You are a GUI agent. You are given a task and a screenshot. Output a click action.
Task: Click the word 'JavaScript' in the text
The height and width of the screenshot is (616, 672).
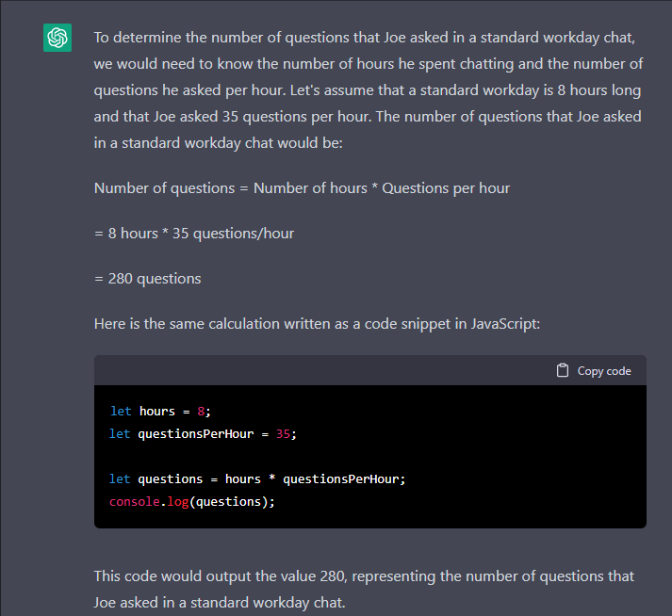click(503, 324)
